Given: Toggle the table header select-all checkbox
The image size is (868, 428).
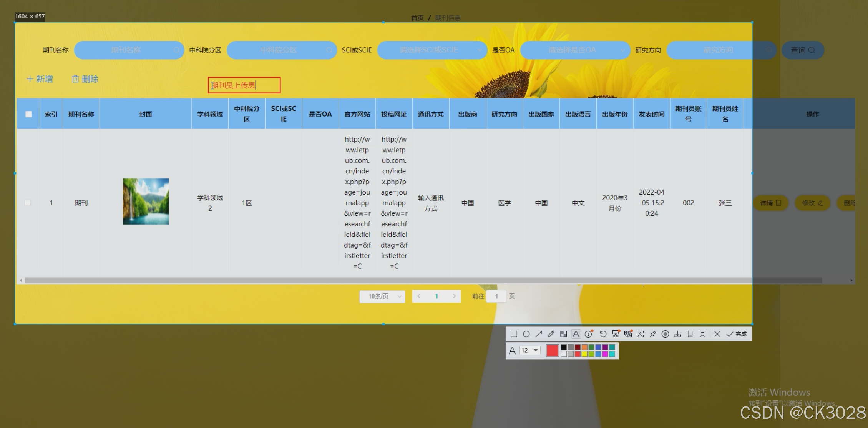Looking at the screenshot, I should tap(28, 114).
